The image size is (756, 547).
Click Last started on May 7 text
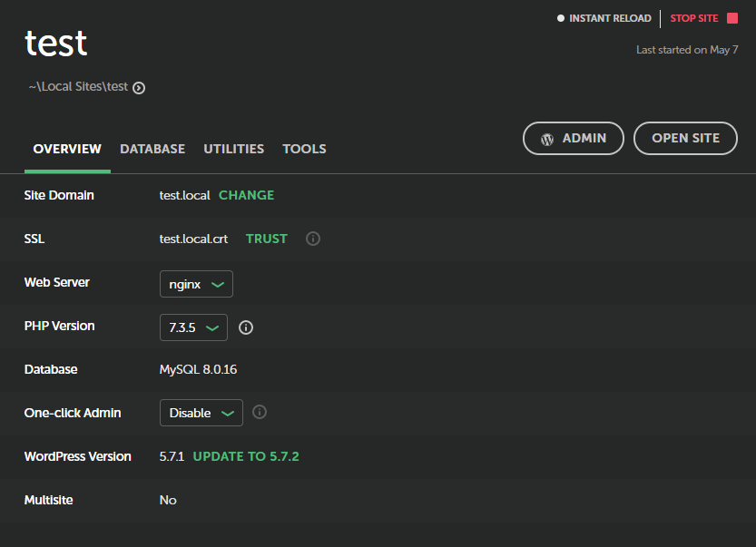pos(687,50)
